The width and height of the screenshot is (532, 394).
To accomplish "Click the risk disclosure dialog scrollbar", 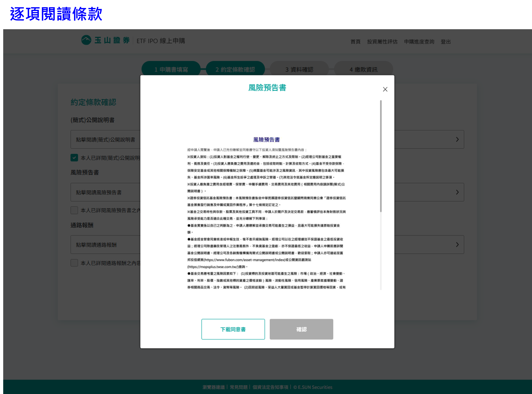I will [x=381, y=156].
